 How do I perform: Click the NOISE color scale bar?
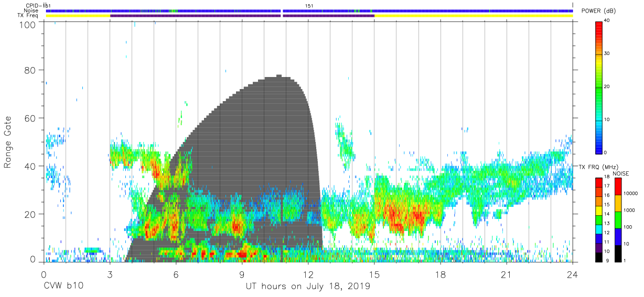click(617, 219)
